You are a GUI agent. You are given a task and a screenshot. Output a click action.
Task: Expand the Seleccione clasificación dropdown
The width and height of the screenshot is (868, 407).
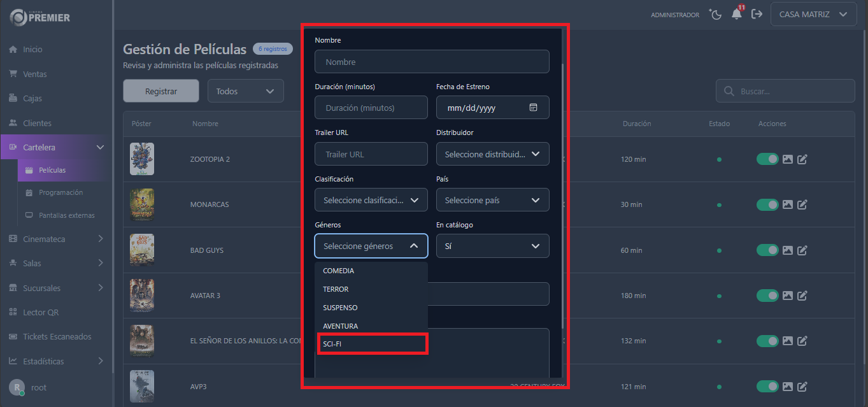[371, 200]
